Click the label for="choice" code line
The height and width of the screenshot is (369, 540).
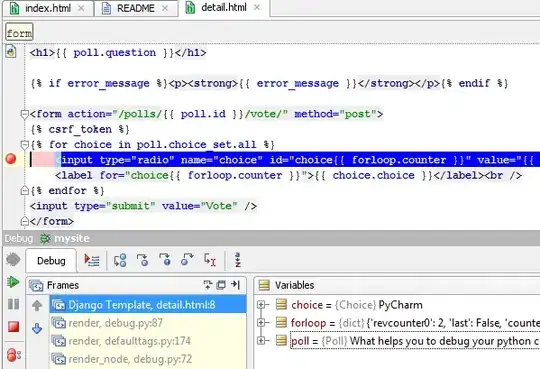point(289,175)
